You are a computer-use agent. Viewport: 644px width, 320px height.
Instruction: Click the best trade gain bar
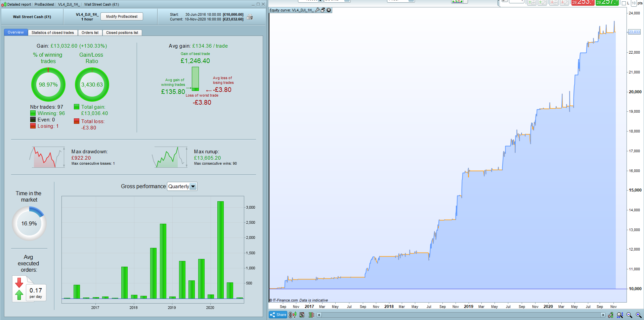tap(195, 79)
